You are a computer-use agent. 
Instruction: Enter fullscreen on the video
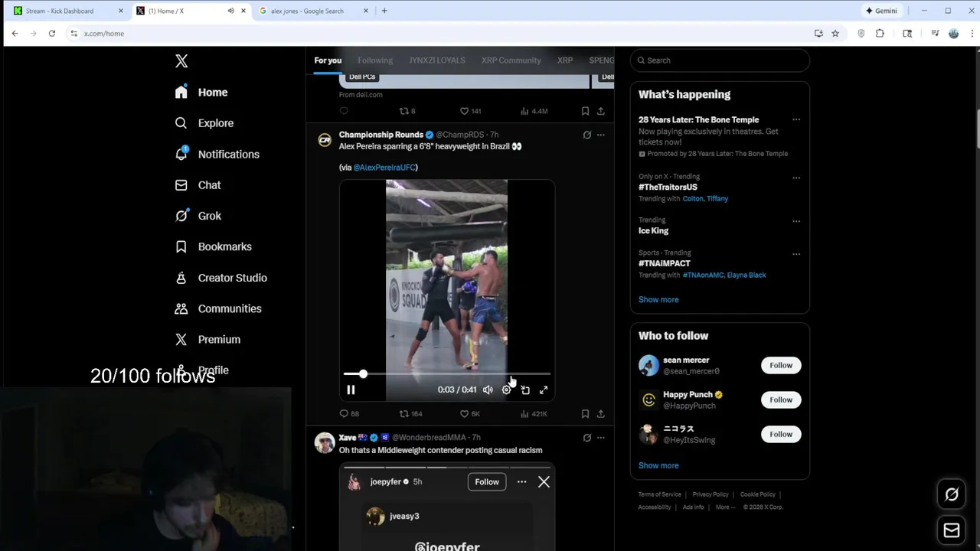coord(544,390)
